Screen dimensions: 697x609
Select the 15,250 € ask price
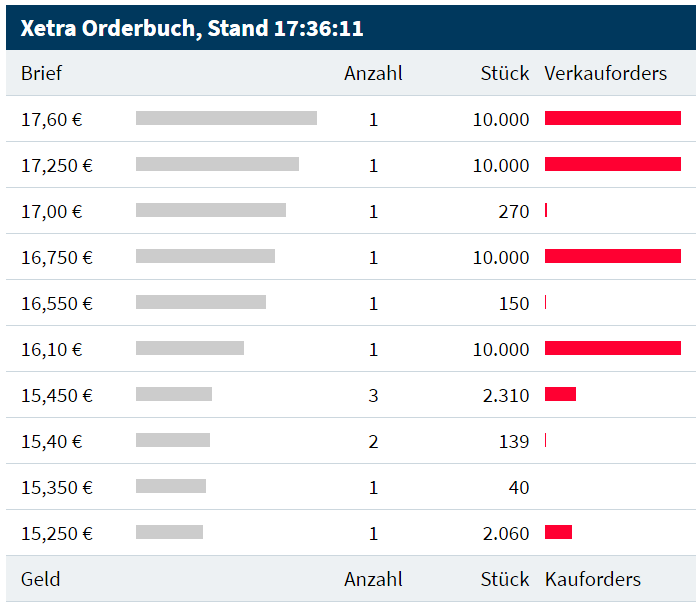point(57,533)
